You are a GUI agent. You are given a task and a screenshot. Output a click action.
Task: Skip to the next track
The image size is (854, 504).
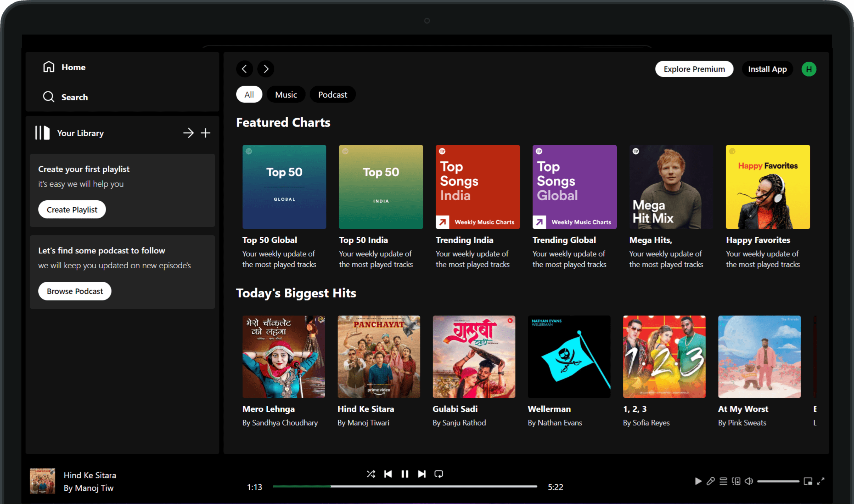pos(422,474)
